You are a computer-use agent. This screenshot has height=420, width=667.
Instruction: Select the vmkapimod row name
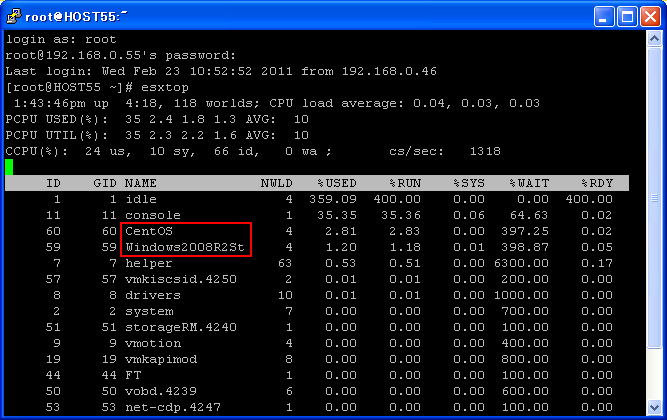coord(161,360)
